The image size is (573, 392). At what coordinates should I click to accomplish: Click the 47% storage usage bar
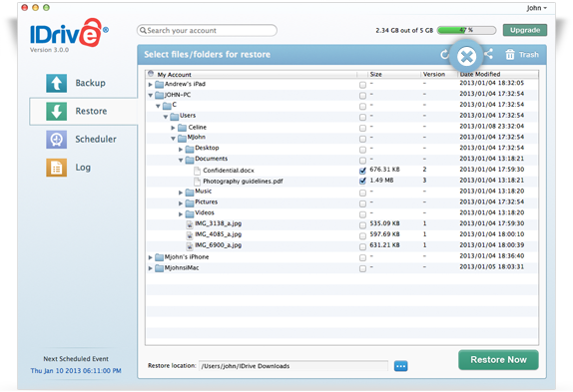(466, 30)
